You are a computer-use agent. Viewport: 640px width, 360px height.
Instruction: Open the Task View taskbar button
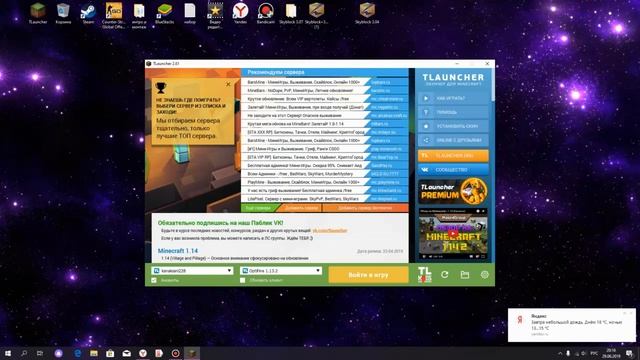point(40,353)
